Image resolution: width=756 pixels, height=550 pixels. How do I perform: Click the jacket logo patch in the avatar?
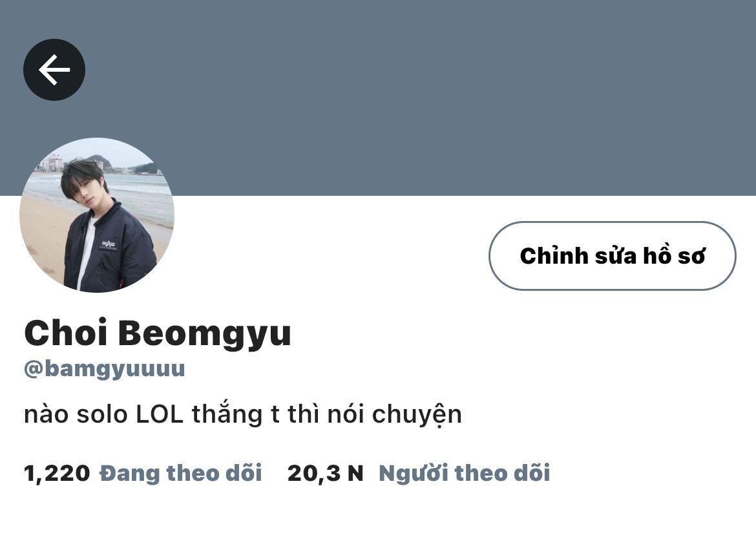tap(109, 244)
